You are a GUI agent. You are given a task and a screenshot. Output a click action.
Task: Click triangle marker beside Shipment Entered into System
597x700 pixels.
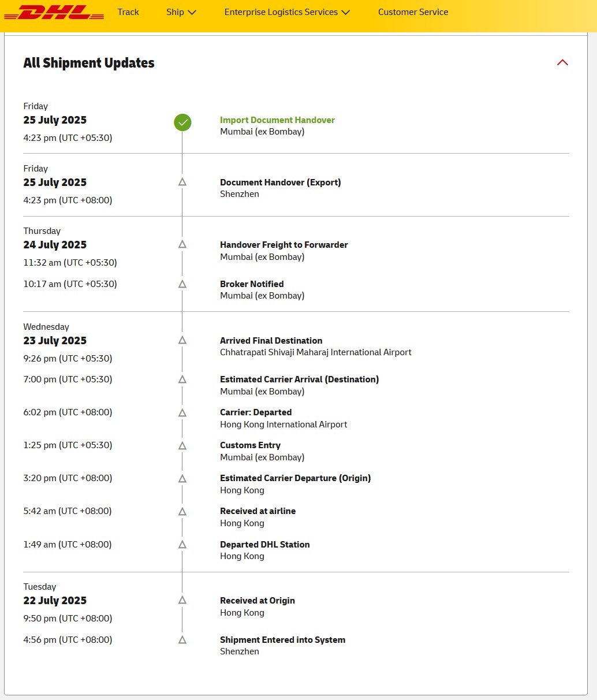182,640
